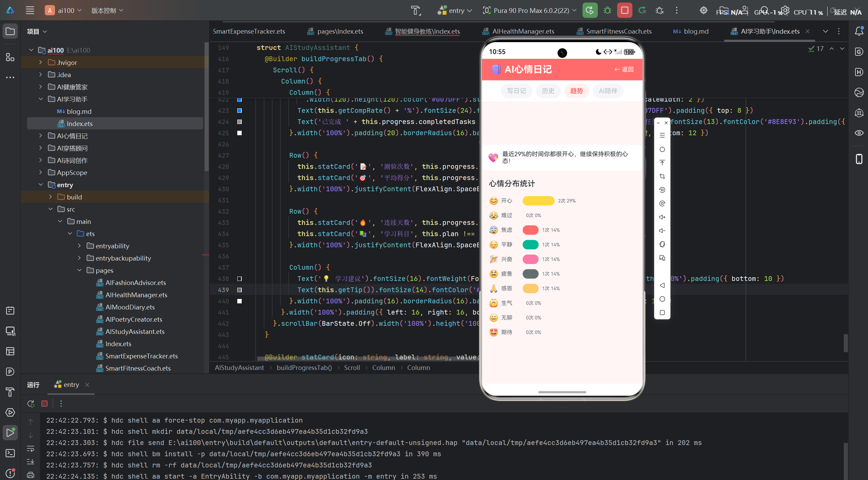Image resolution: width=868 pixels, height=480 pixels.
Task: Open entry run configuration dropdown
Action: pos(455,11)
